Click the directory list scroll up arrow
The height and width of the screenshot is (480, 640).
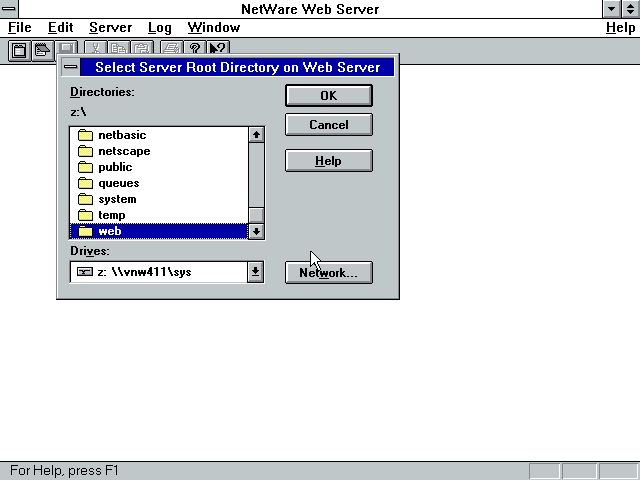tap(256, 135)
